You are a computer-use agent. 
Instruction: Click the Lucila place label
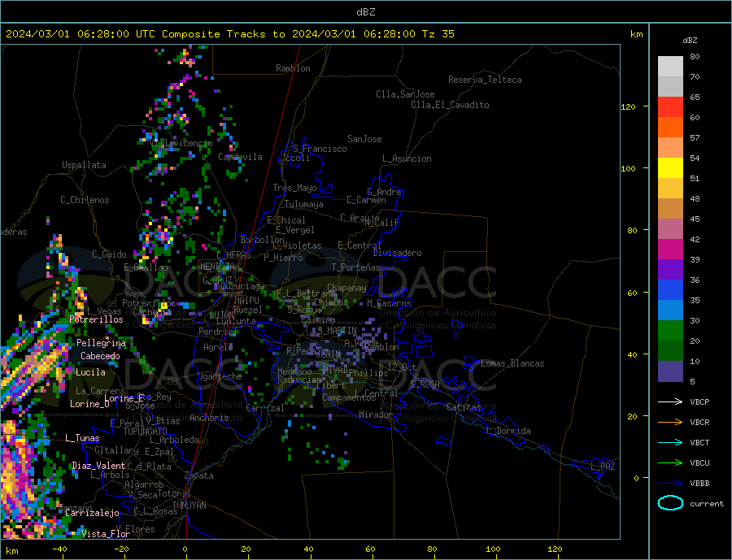click(x=90, y=372)
